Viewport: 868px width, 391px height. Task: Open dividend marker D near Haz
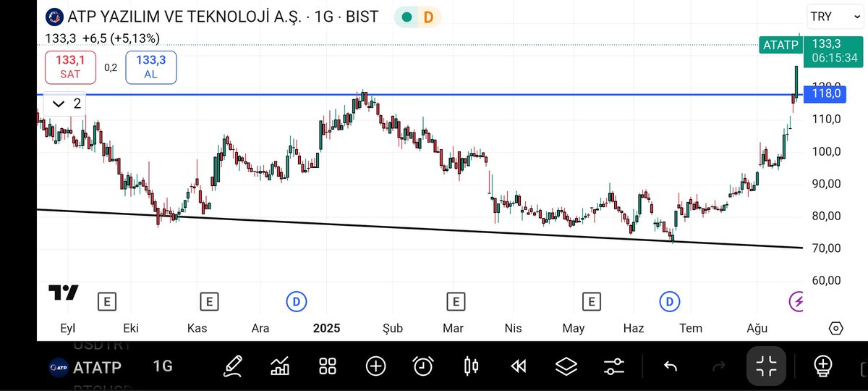coord(670,301)
